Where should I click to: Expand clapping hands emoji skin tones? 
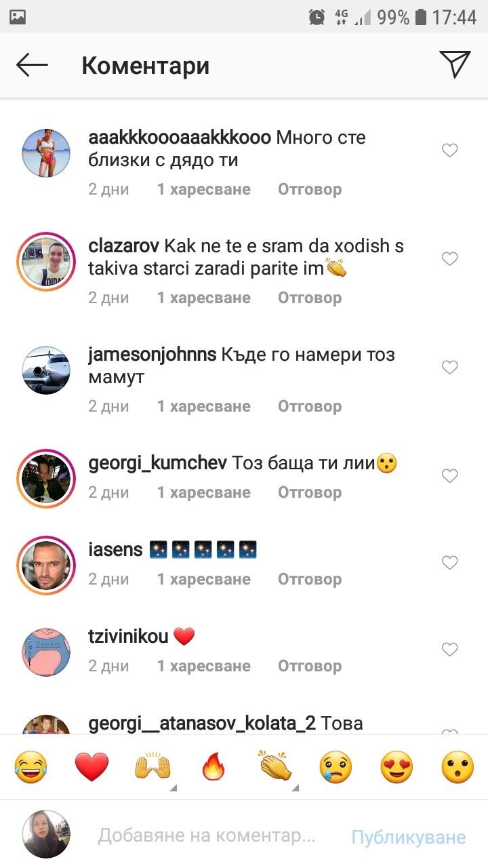(274, 768)
